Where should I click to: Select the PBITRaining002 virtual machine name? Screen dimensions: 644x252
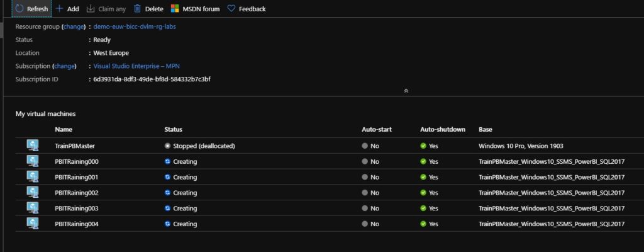tap(76, 193)
